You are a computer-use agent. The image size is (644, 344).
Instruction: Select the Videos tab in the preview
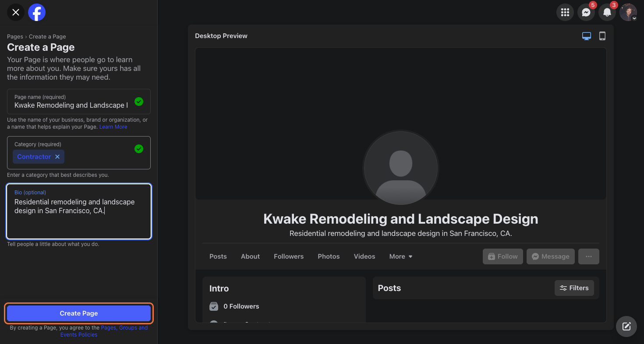pyautogui.click(x=364, y=256)
